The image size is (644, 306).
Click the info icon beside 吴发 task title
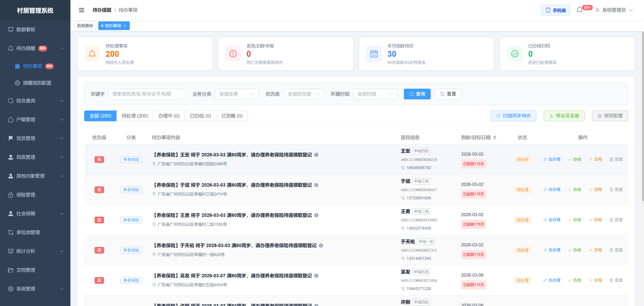coord(316,276)
